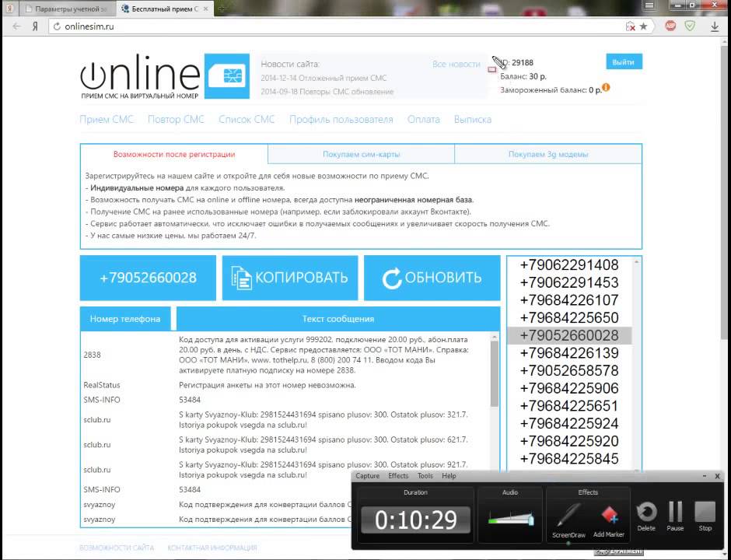Click the messages table scrollbar thumb
The height and width of the screenshot is (560, 731).
point(494,373)
